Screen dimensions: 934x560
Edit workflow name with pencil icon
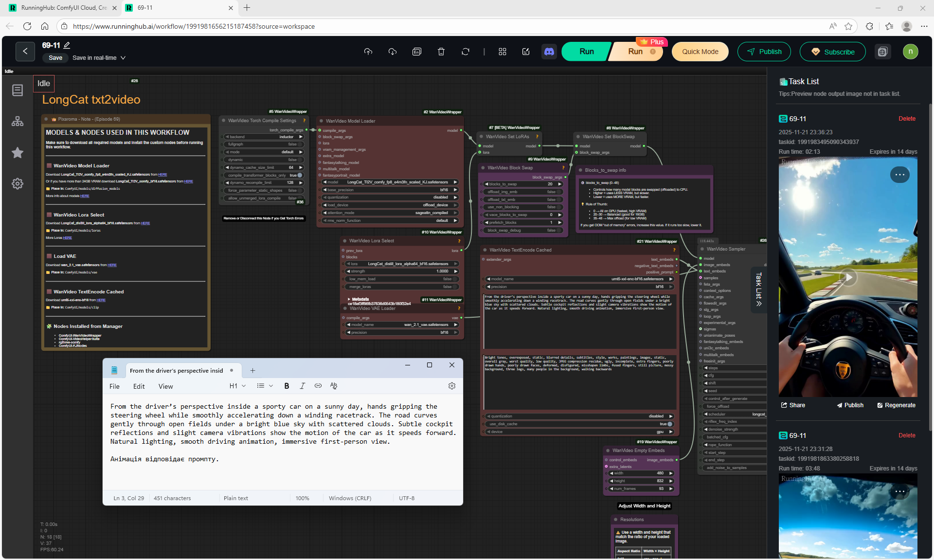[67, 45]
